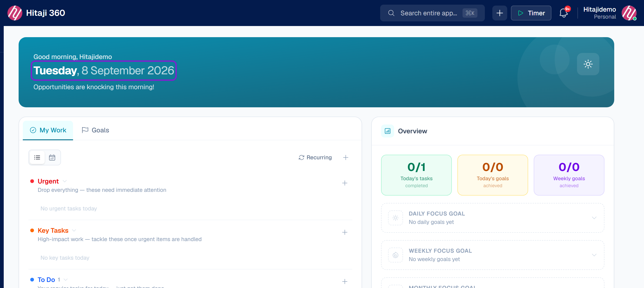Add a task to Urgent section
Viewport: 644px width, 288px height.
[345, 183]
